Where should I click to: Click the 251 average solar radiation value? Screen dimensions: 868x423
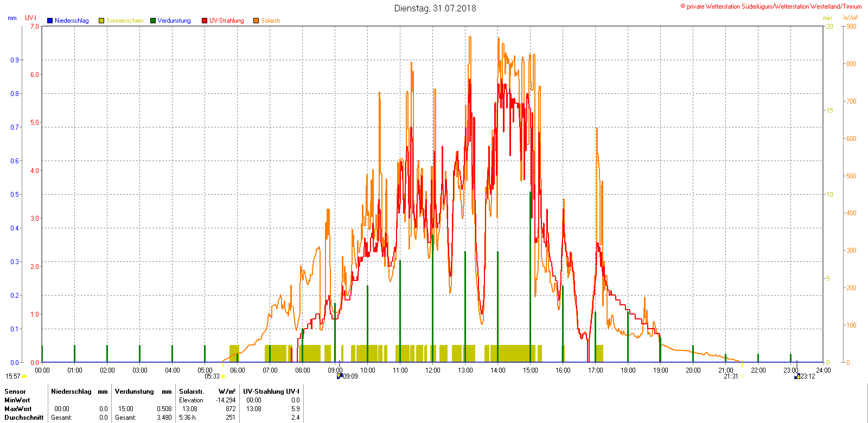(x=231, y=418)
